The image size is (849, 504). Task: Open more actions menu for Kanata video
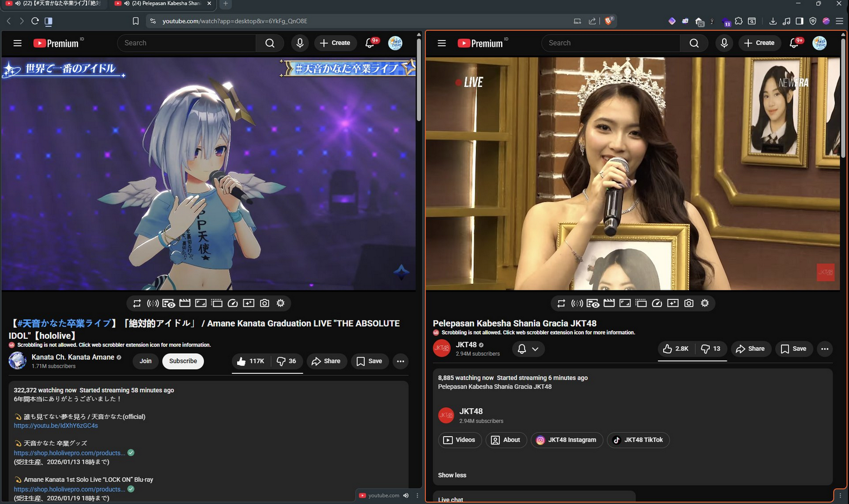tap(400, 361)
